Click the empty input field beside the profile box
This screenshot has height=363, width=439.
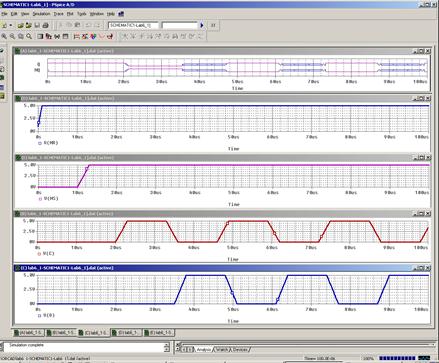(x=180, y=25)
